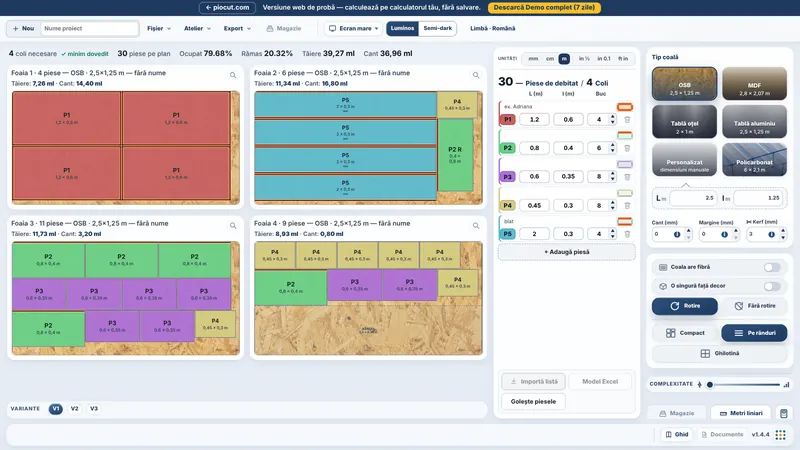Delete piece P3 using trash icon
800x450 pixels.
[x=627, y=177]
